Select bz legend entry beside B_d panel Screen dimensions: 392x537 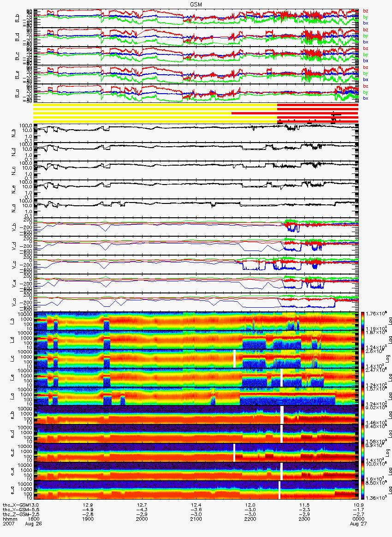365,30
